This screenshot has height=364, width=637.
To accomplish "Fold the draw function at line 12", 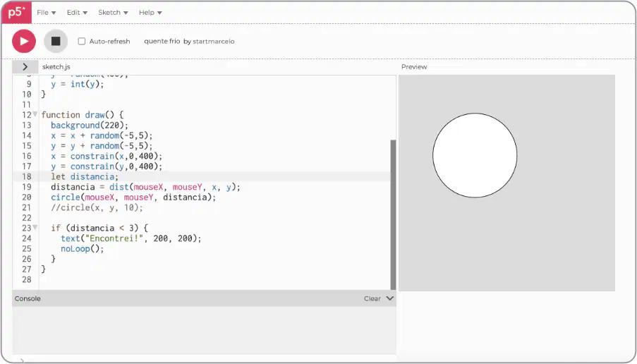I will tap(35, 114).
